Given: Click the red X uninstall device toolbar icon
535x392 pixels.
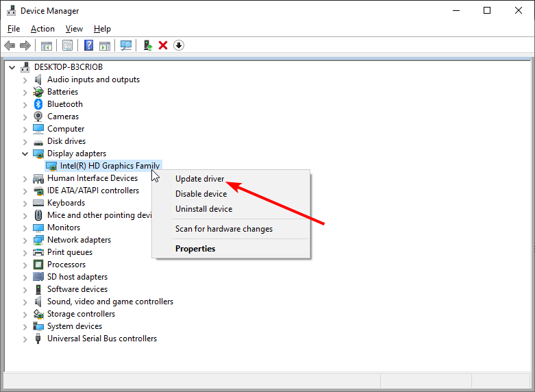Looking at the screenshot, I should pos(163,45).
